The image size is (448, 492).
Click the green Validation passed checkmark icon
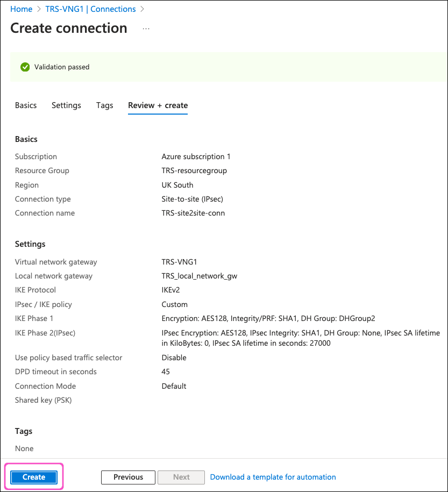pyautogui.click(x=25, y=67)
